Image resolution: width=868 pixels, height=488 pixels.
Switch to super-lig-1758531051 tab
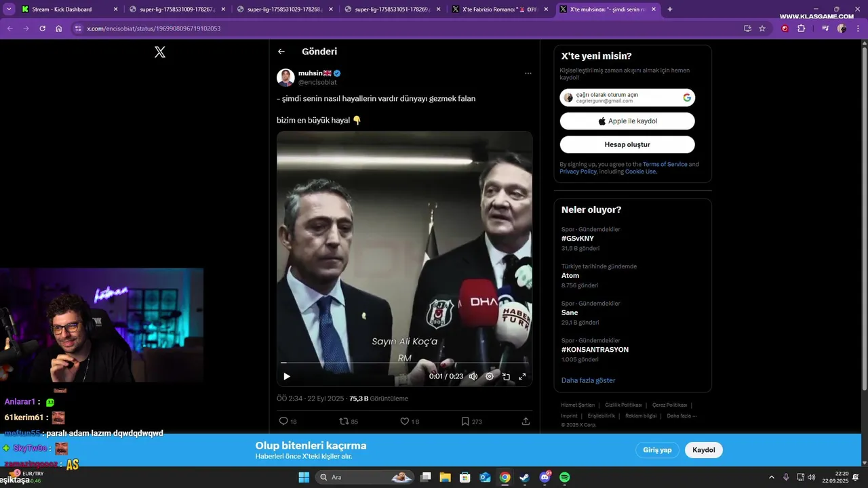(x=392, y=9)
